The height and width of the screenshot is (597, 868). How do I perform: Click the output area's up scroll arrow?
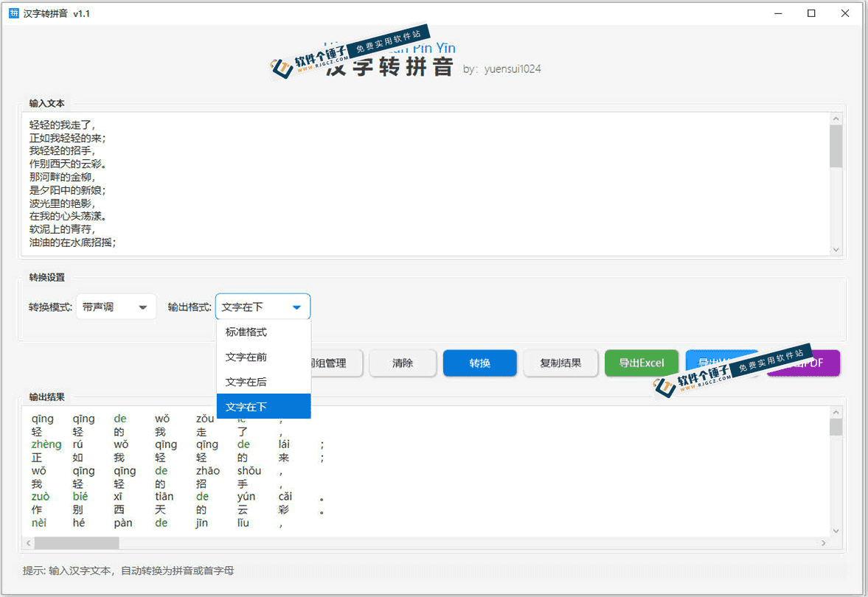[836, 413]
